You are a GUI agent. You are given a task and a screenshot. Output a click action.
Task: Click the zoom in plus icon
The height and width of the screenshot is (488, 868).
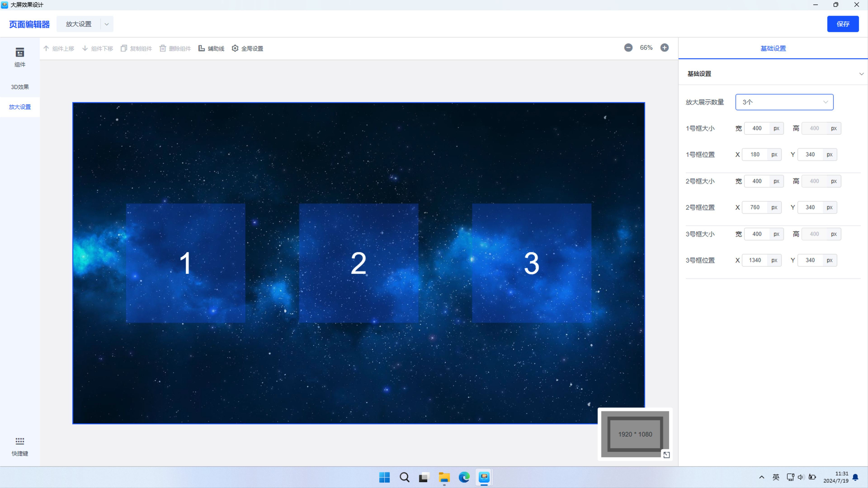pyautogui.click(x=665, y=48)
